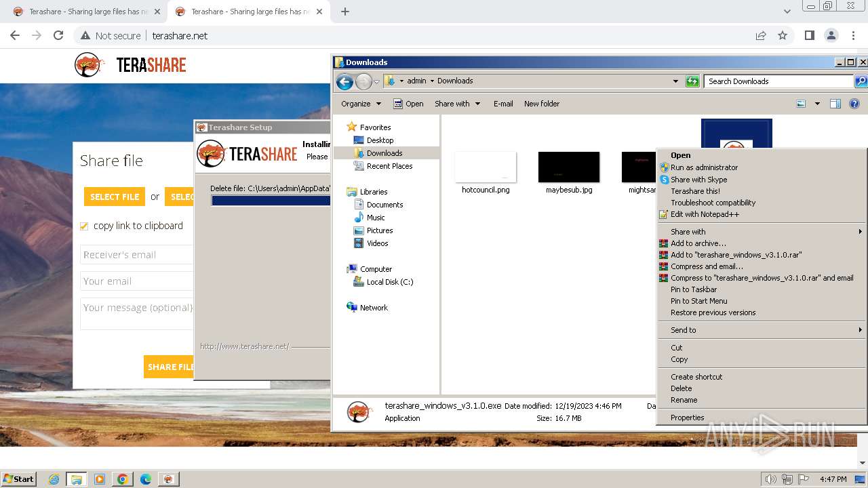Click the SHARE FILE button
This screenshot has height=488, width=868.
(169, 367)
